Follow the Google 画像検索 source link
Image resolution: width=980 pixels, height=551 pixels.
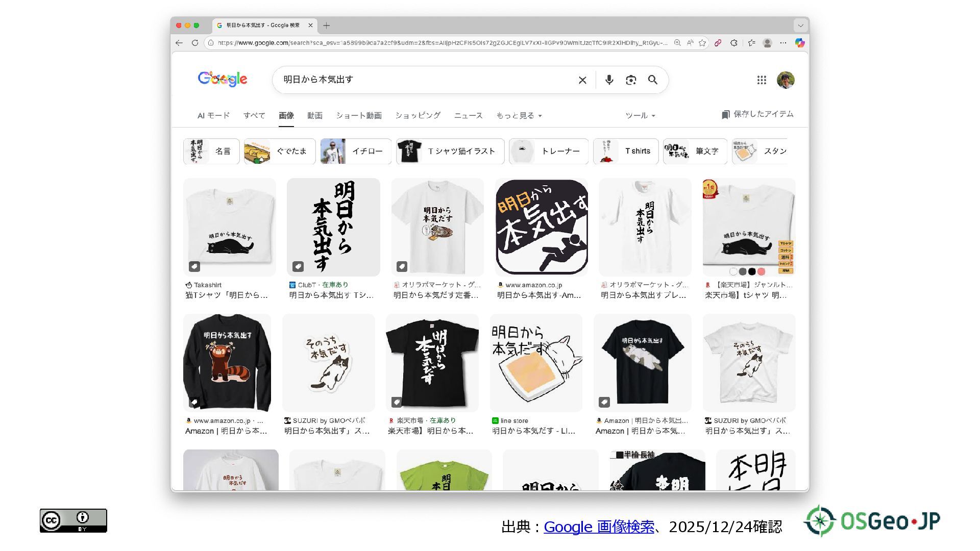[599, 527]
